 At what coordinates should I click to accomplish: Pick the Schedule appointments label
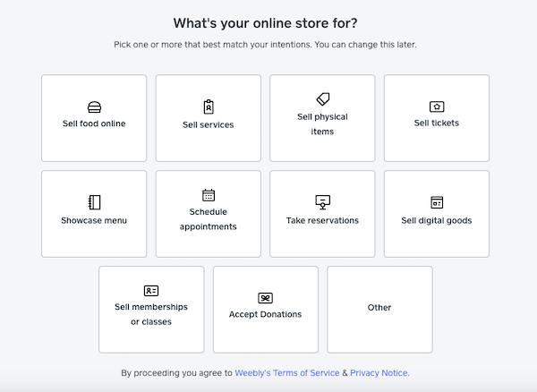pos(209,219)
